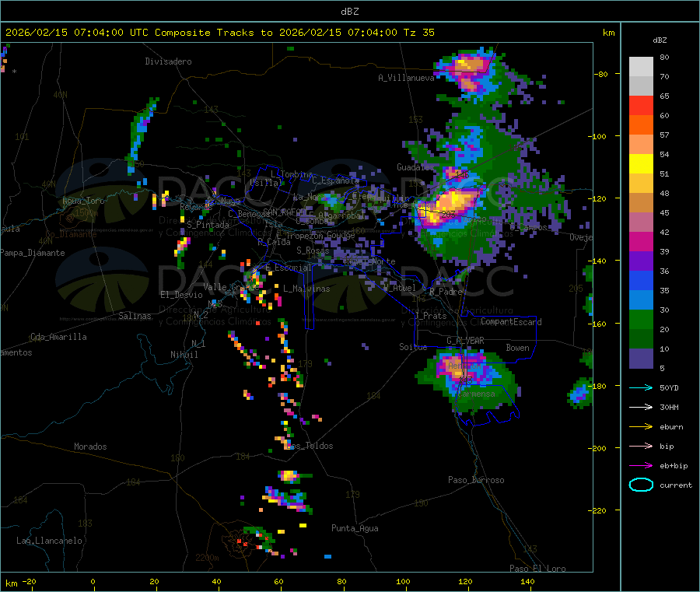Click the Salinas place label
This screenshot has width=700, height=592.
click(x=135, y=316)
